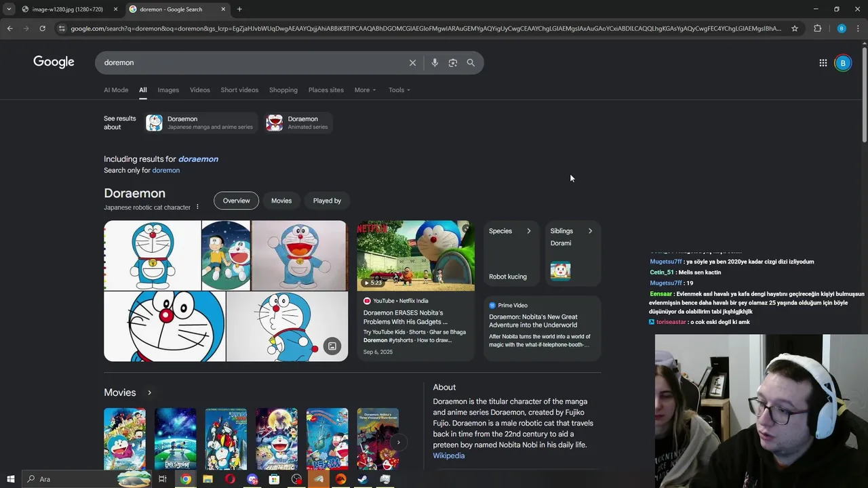This screenshot has height=488, width=868.
Task: Open a new browser tab
Action: tap(239, 9)
